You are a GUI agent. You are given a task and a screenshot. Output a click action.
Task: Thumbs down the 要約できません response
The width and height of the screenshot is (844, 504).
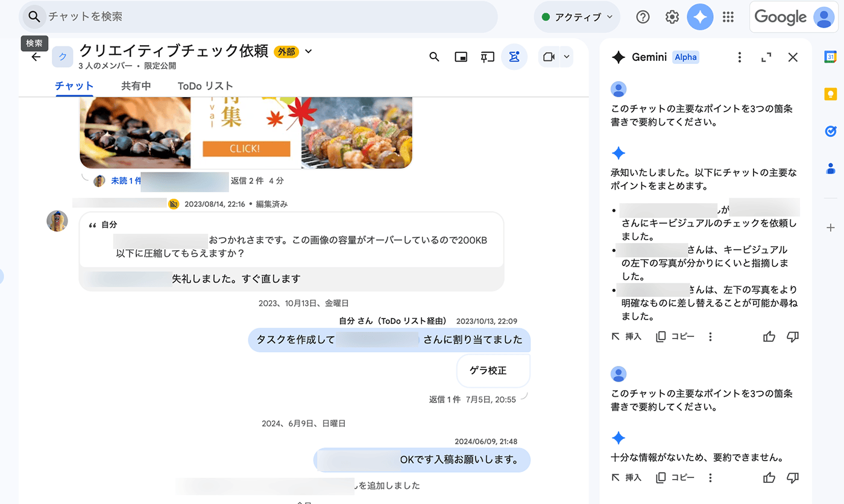[793, 477]
